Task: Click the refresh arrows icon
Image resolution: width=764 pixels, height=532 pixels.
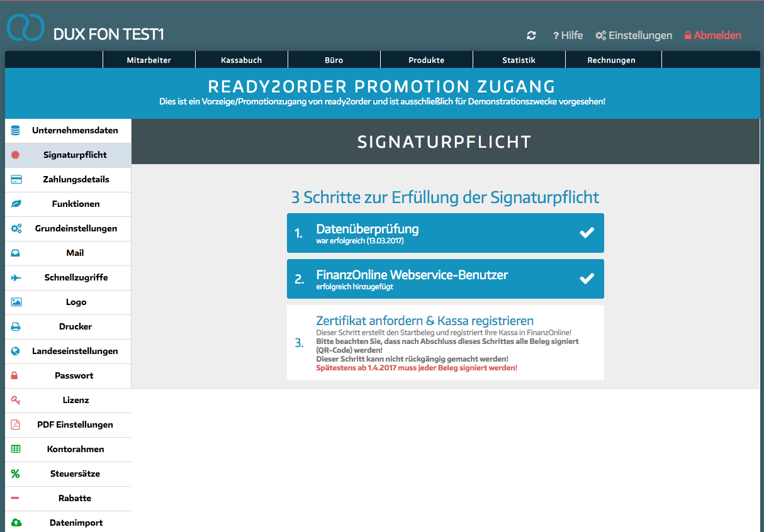Action: [532, 36]
